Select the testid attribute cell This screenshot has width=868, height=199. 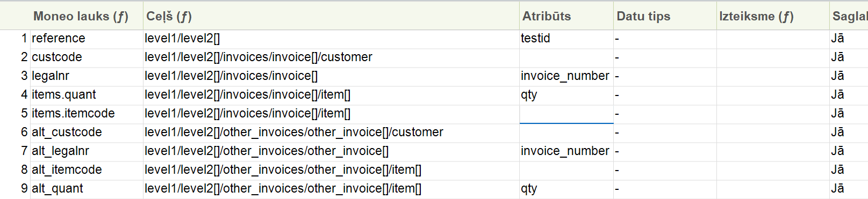click(x=566, y=39)
